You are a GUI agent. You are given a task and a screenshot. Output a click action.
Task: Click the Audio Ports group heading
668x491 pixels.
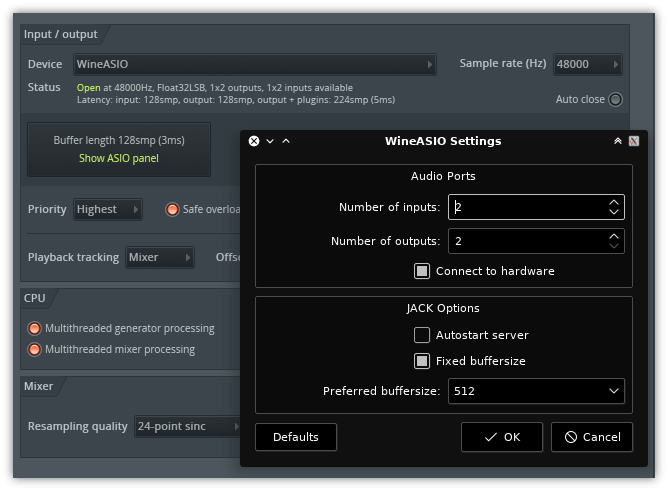coord(443,176)
